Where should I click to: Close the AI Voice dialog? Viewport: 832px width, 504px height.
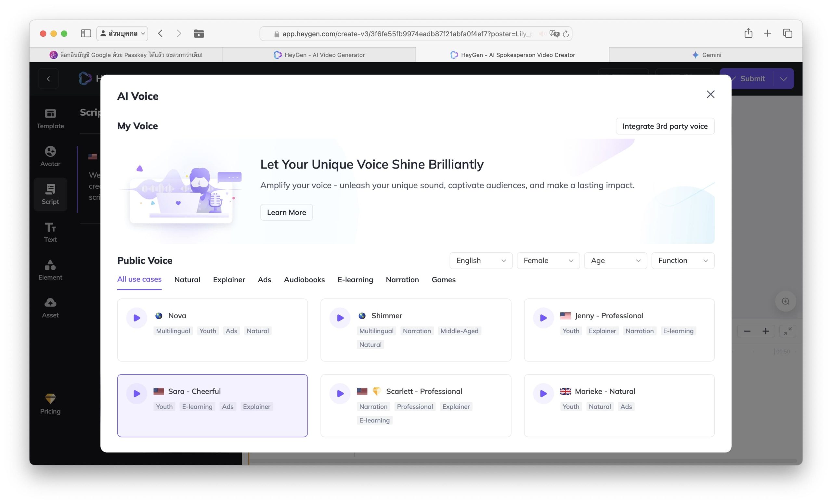pos(710,94)
